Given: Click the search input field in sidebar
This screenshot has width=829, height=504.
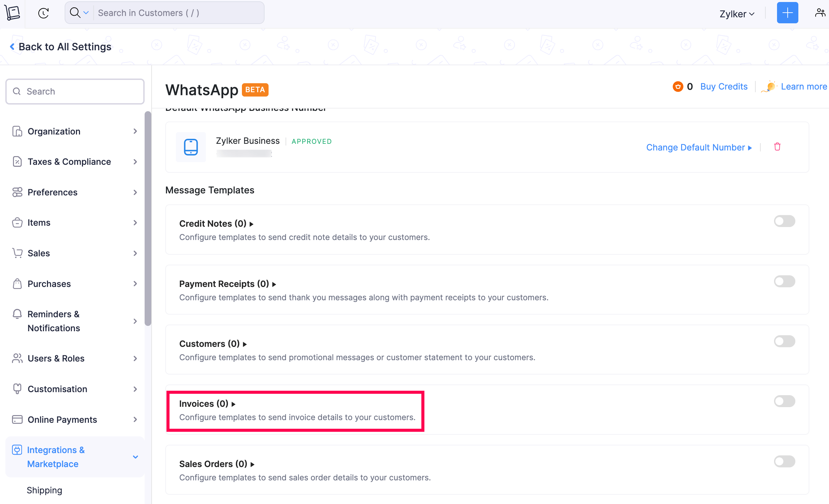Looking at the screenshot, I should point(75,91).
